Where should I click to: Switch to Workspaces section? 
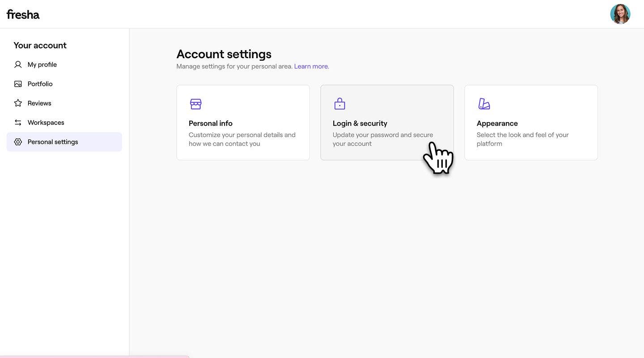[46, 123]
